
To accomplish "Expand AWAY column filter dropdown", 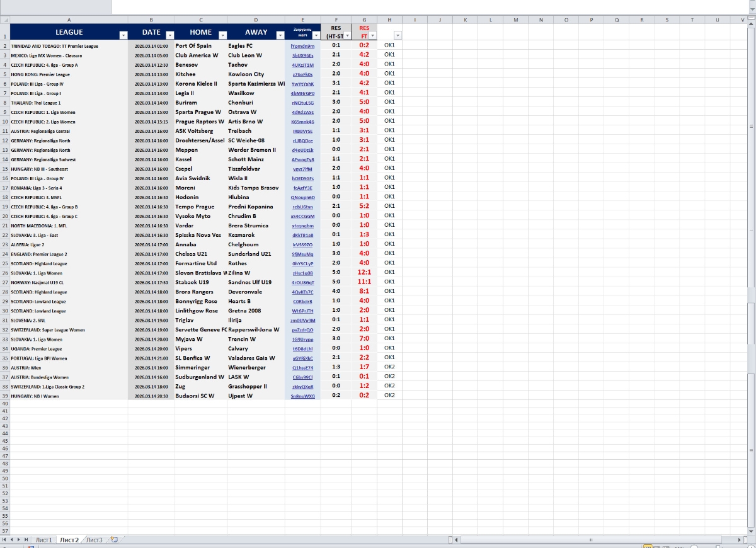I will click(280, 35).
